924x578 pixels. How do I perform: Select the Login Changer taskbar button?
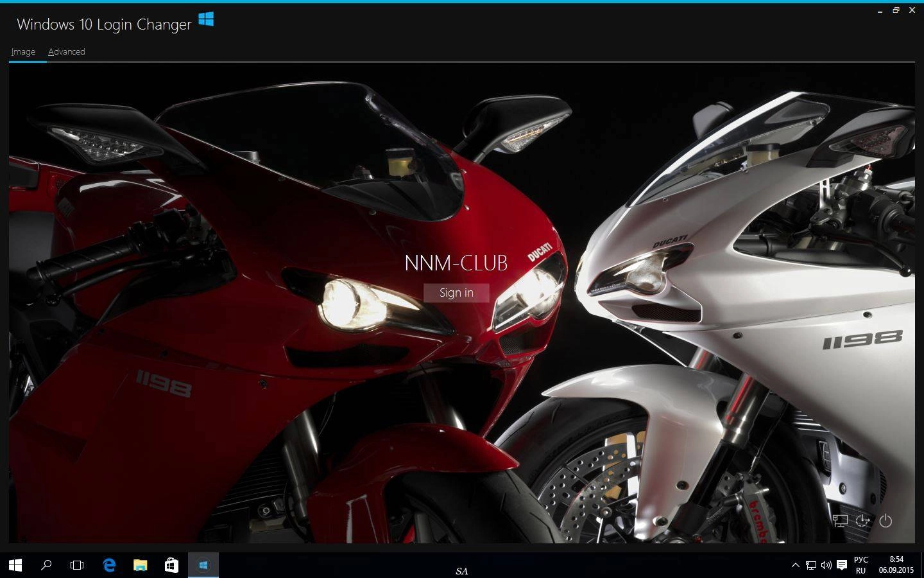[x=203, y=565]
